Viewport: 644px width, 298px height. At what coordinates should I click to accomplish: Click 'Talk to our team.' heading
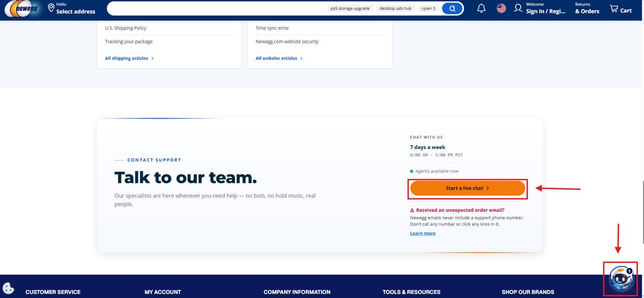pyautogui.click(x=186, y=177)
